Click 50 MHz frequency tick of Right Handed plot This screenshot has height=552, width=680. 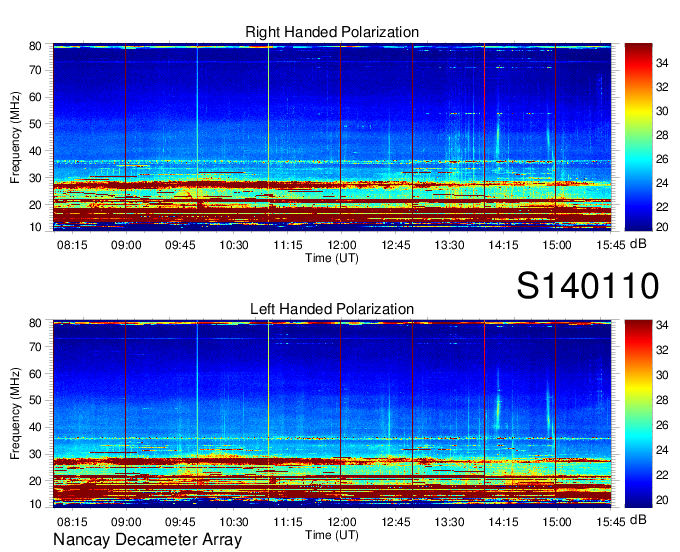[35, 124]
